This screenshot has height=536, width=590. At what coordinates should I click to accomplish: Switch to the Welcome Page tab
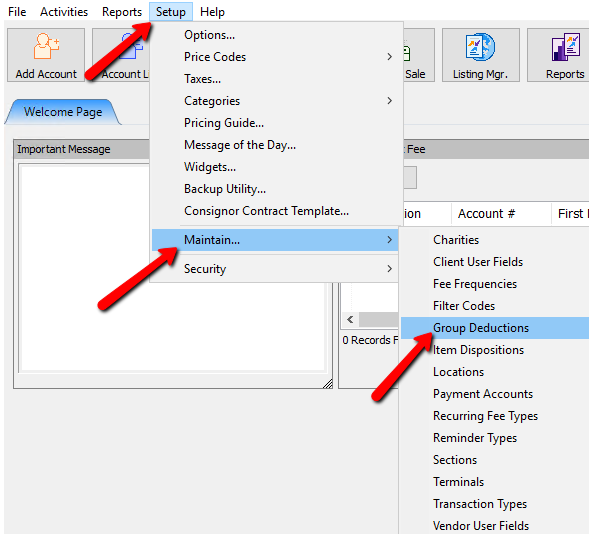63,112
